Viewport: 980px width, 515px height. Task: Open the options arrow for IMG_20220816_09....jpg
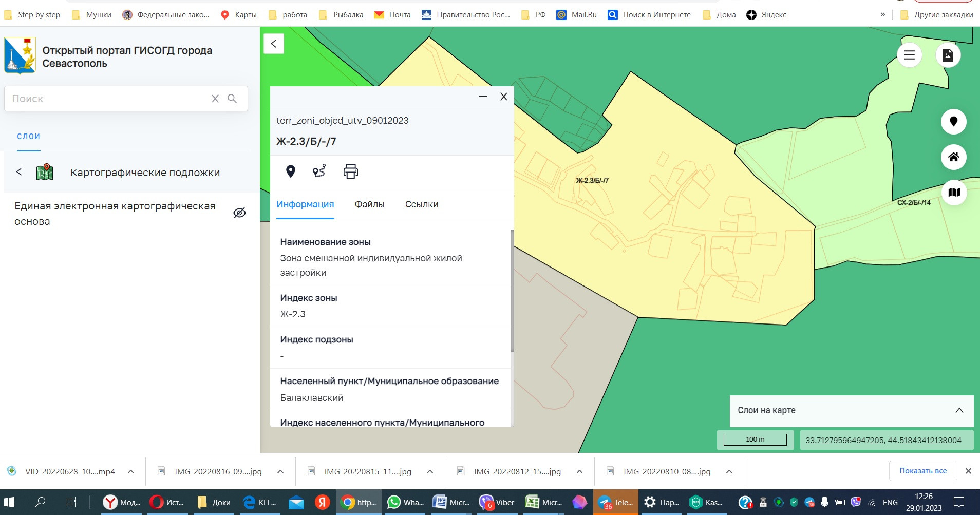click(280, 471)
